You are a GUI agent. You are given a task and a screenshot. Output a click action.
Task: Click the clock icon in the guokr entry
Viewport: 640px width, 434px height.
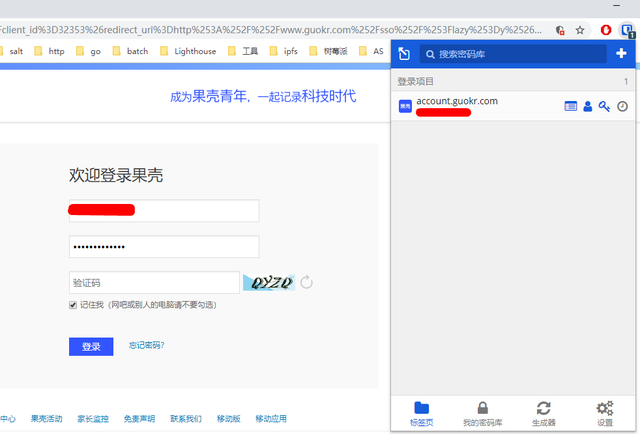pyautogui.click(x=622, y=107)
